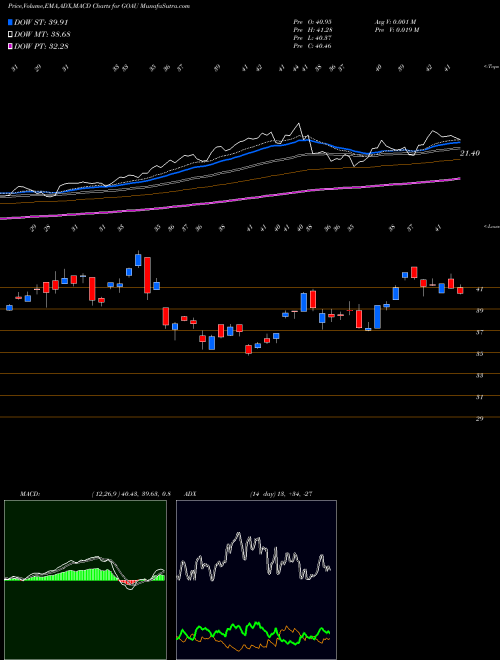Image resolution: width=500 pixels, height=660 pixels.
Task: Click the 21.40 label on EMA chart
Action: pos(470,154)
